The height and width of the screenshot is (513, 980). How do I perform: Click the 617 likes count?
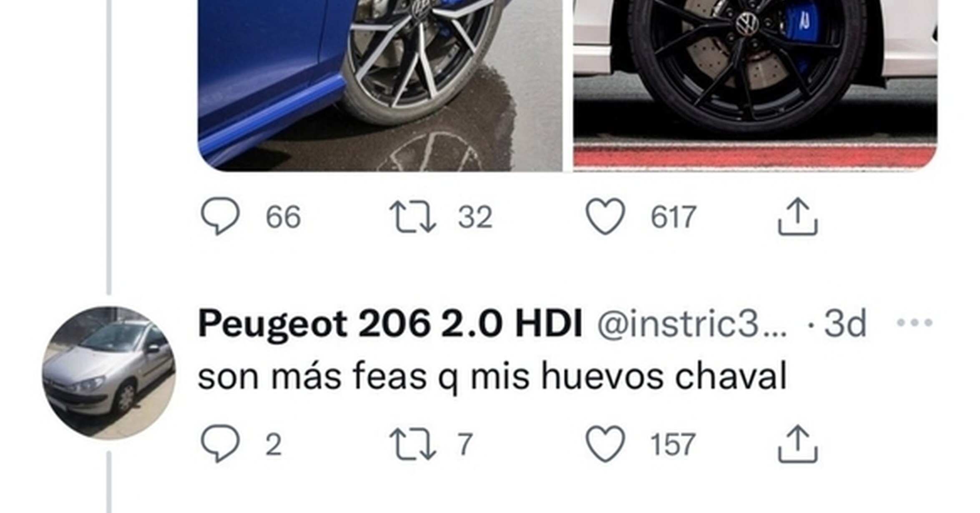673,217
